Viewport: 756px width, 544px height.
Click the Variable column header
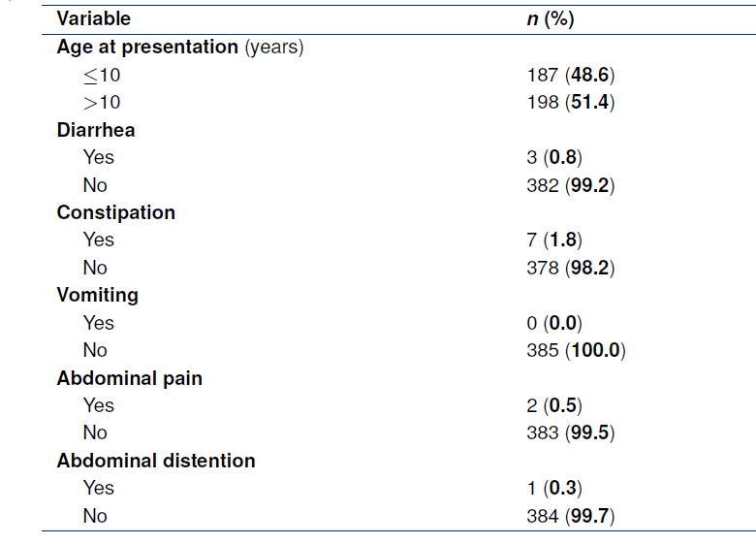coord(94,19)
